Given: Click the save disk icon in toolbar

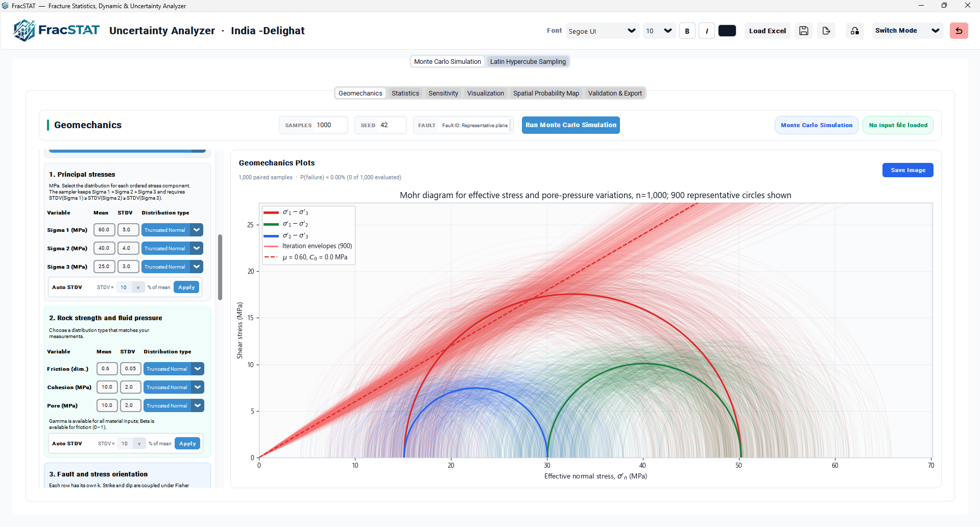Looking at the screenshot, I should pyautogui.click(x=804, y=31).
